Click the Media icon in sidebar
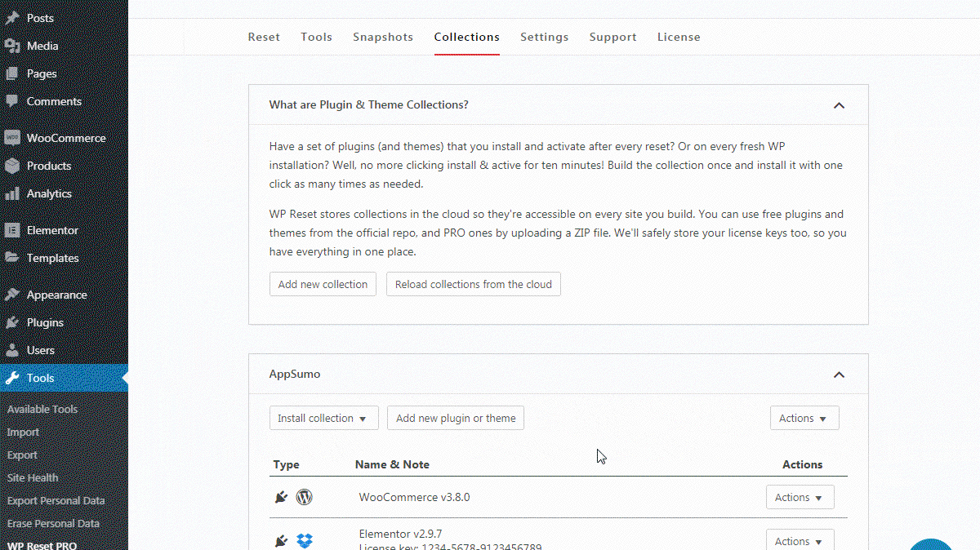 (x=11, y=46)
